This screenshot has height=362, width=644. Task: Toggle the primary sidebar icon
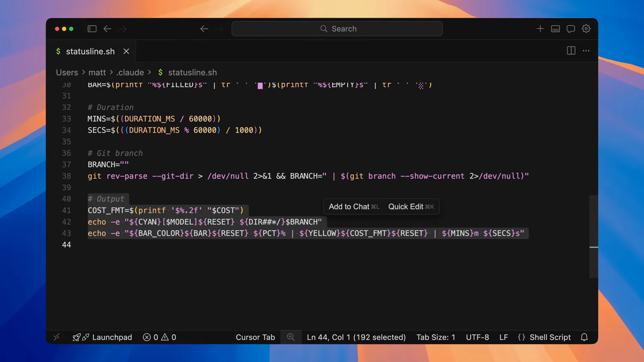pos(92,29)
